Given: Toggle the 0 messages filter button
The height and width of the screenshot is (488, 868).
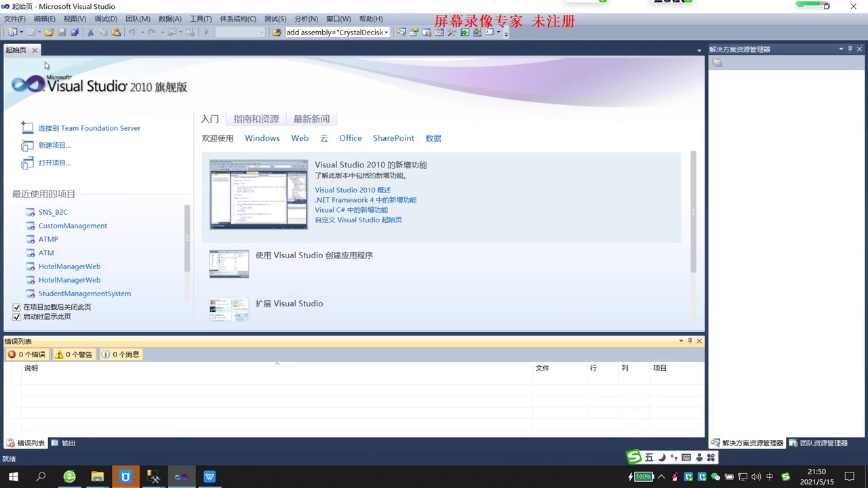Looking at the screenshot, I should 121,354.
